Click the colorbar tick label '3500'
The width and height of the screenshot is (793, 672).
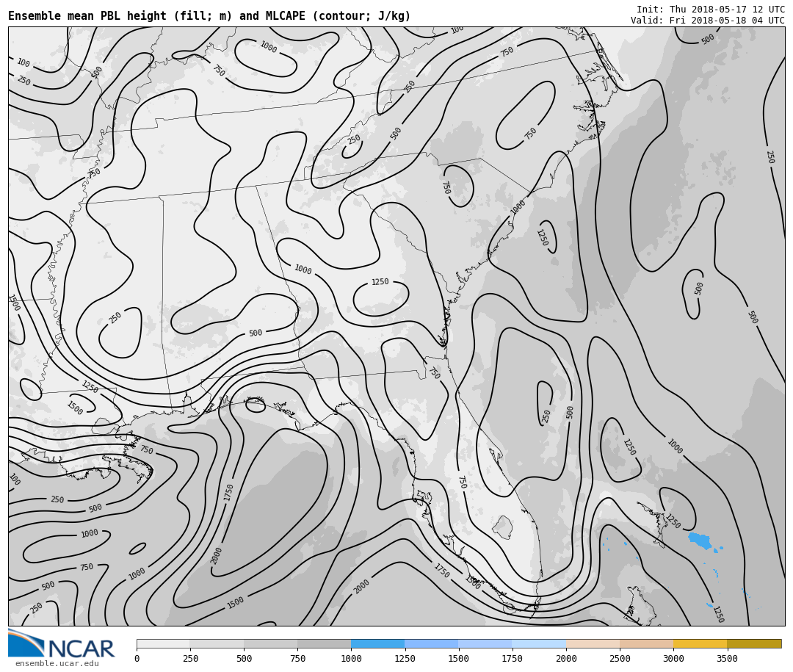pos(727,658)
